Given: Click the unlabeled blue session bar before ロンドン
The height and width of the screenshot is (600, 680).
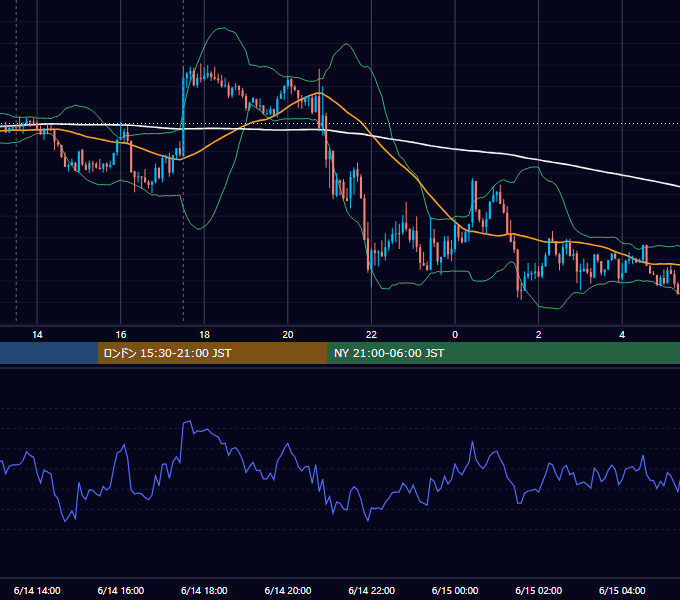Looking at the screenshot, I should (x=49, y=353).
